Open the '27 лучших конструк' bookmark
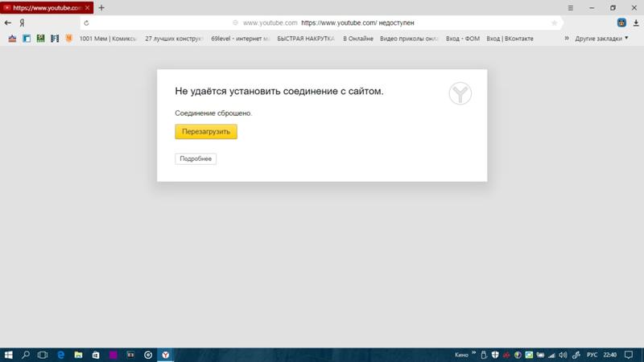 point(174,39)
